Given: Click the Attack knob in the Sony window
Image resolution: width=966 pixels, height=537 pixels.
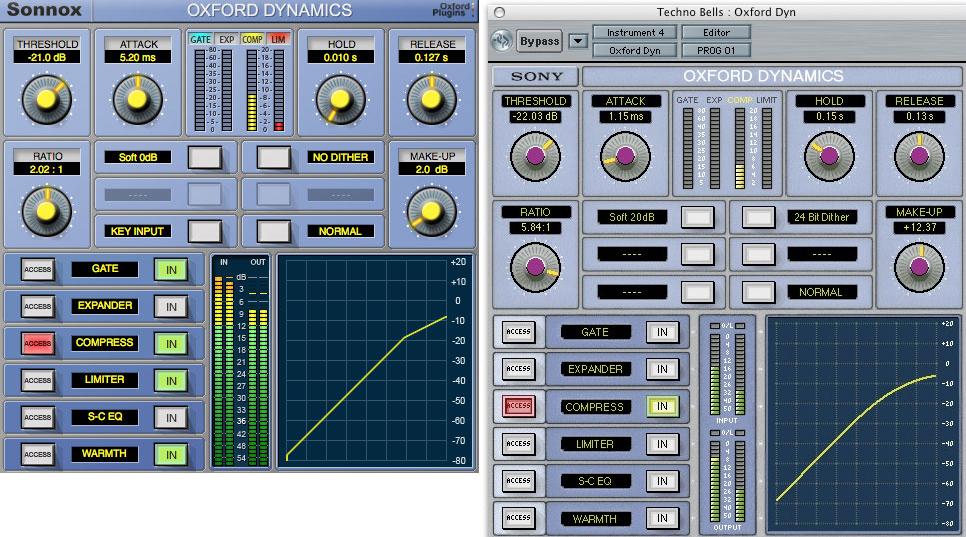Looking at the screenshot, I should click(625, 156).
